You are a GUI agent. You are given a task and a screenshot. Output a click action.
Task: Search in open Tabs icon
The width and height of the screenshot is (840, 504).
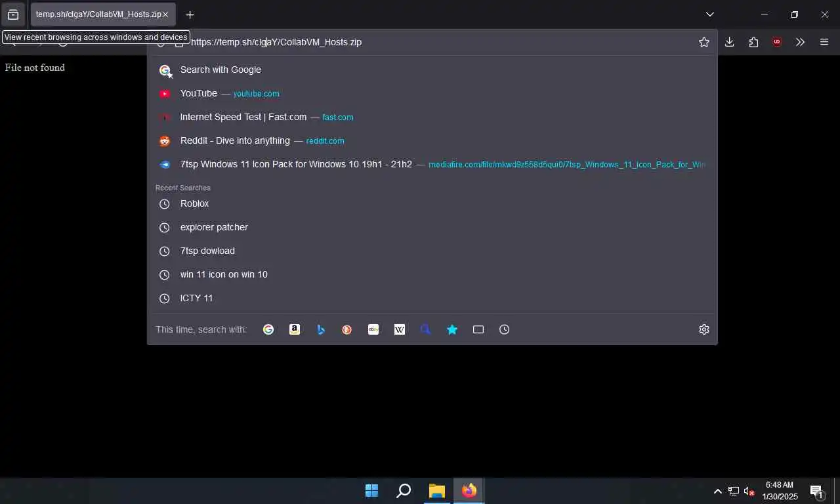478,329
